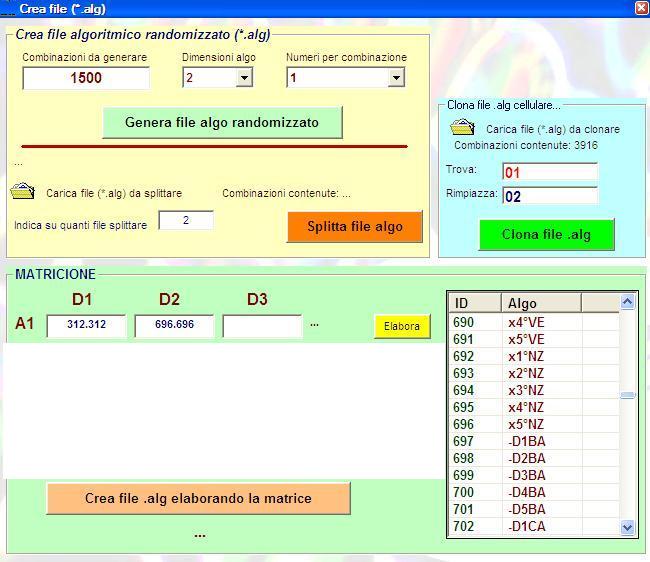Screen dimensions: 650x562
Task: Click the Clona file .alg button
Action: (x=546, y=235)
